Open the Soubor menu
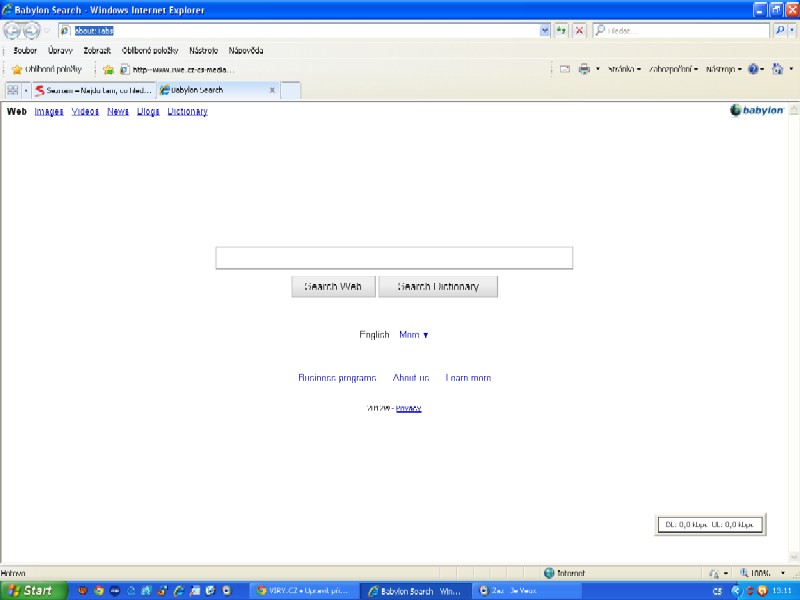The image size is (800, 600). pos(25,51)
